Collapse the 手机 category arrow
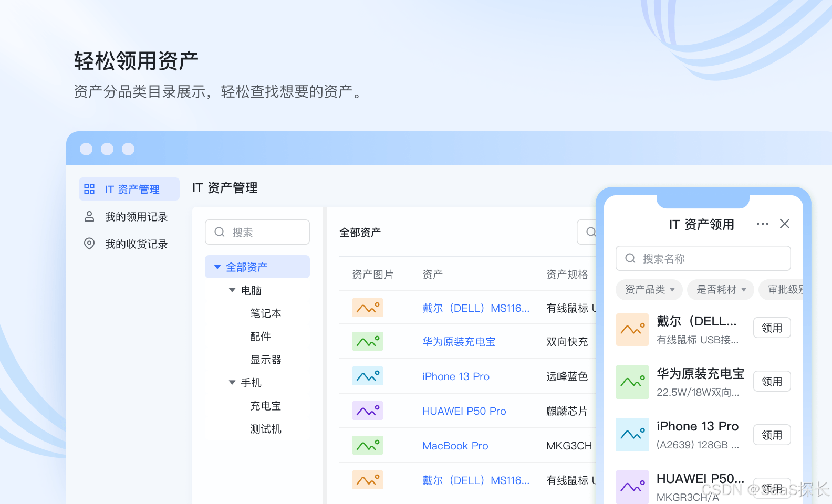 point(232,382)
